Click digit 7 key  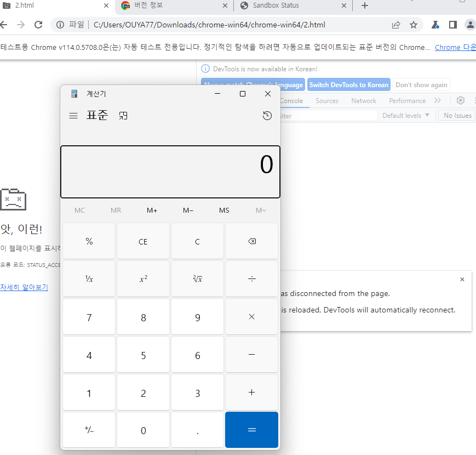(x=89, y=317)
